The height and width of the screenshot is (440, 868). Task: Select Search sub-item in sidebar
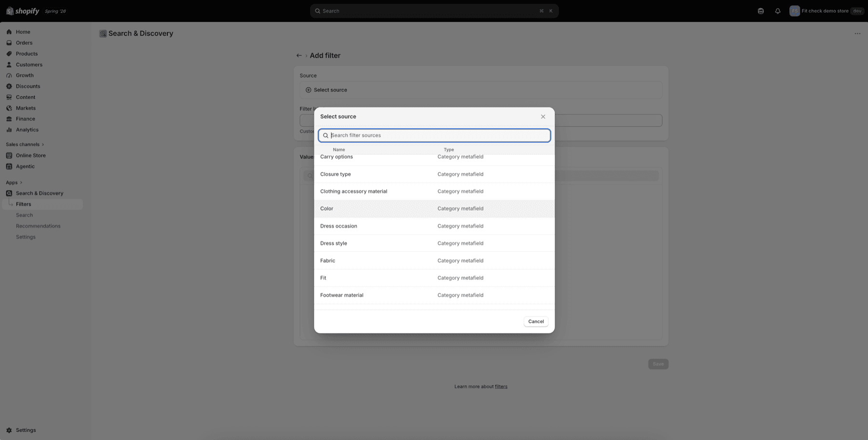click(24, 215)
